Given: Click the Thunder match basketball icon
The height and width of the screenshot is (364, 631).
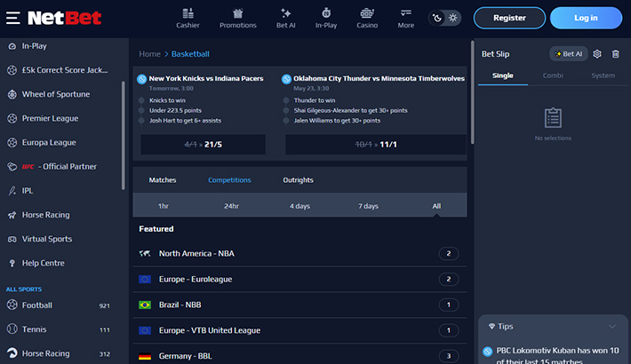Looking at the screenshot, I should [x=286, y=79].
